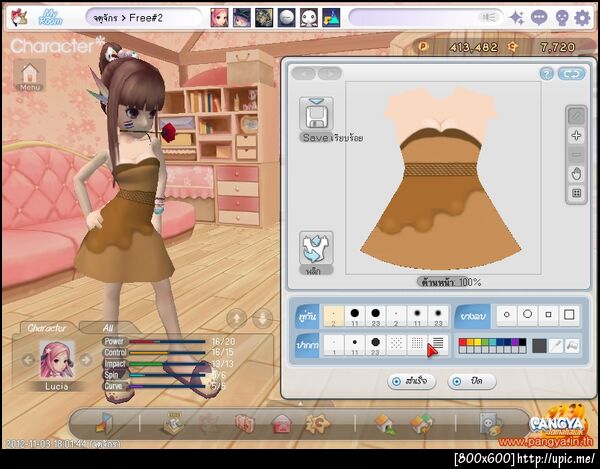Click the ปิด close button
This screenshot has height=469, width=600.
point(471,381)
